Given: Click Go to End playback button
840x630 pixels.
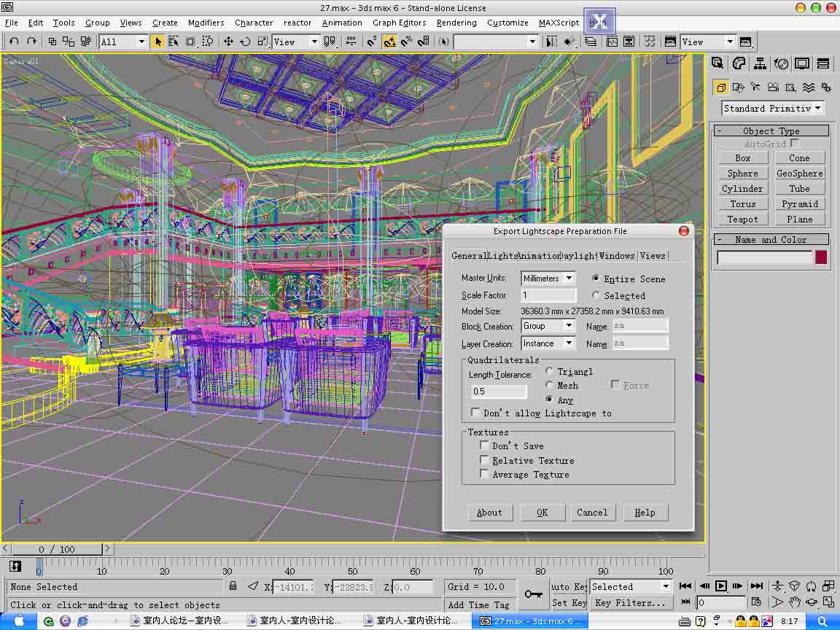Looking at the screenshot, I should (x=757, y=586).
